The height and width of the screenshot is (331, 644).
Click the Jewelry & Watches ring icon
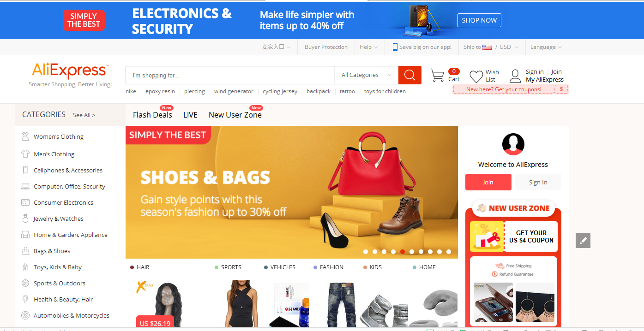pos(25,219)
